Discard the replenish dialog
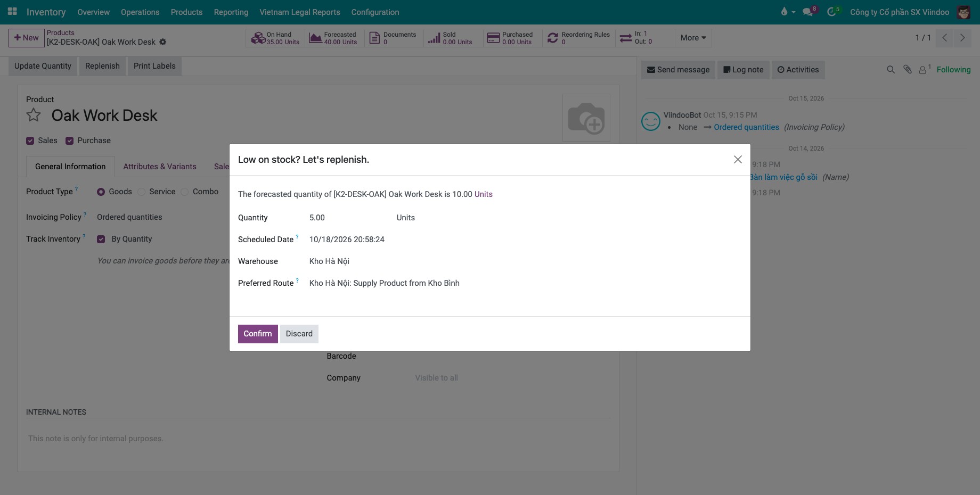Viewport: 980px width, 495px height. pyautogui.click(x=299, y=334)
